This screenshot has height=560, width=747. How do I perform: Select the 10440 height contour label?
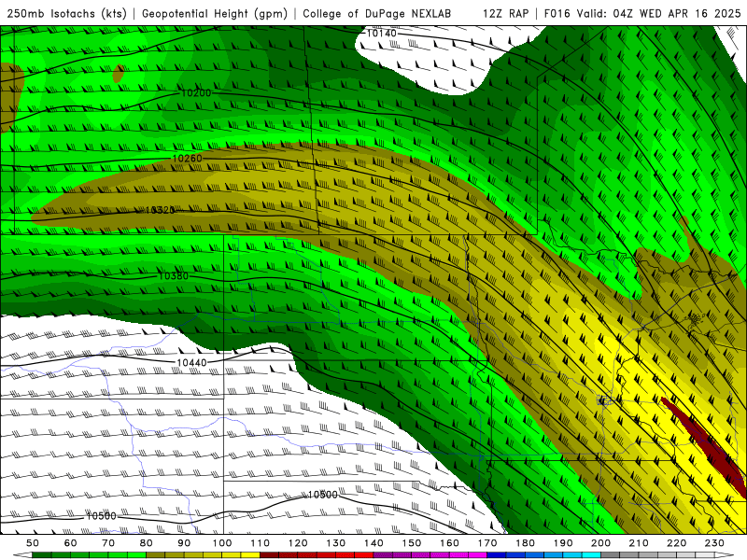tap(191, 363)
